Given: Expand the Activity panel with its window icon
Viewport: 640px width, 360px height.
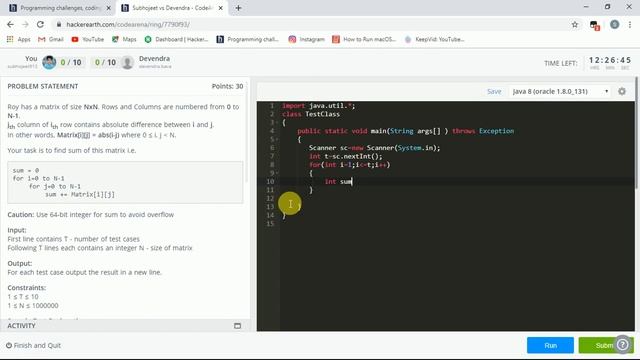Looking at the screenshot, I should (x=238, y=326).
